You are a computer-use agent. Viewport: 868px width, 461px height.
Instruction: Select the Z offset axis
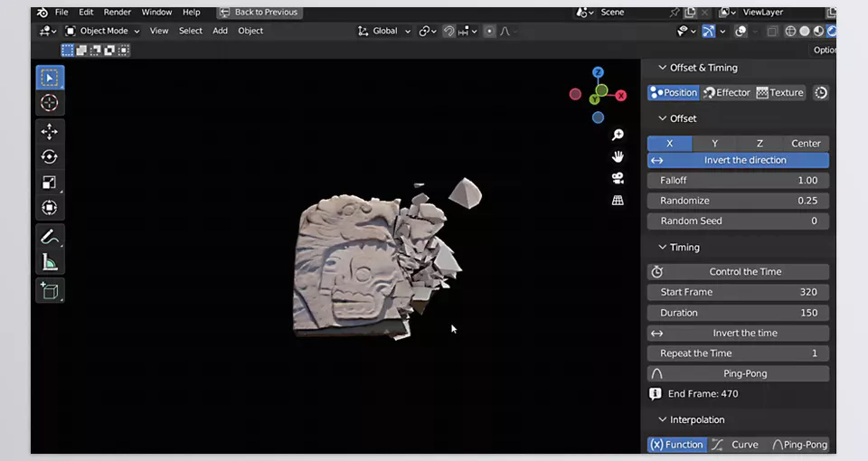pyautogui.click(x=760, y=144)
